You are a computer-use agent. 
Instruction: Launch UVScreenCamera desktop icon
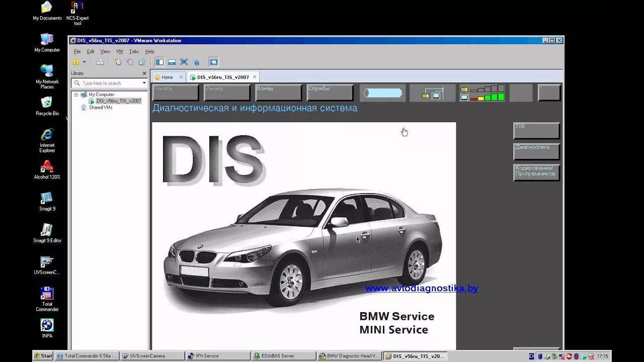[47, 265]
